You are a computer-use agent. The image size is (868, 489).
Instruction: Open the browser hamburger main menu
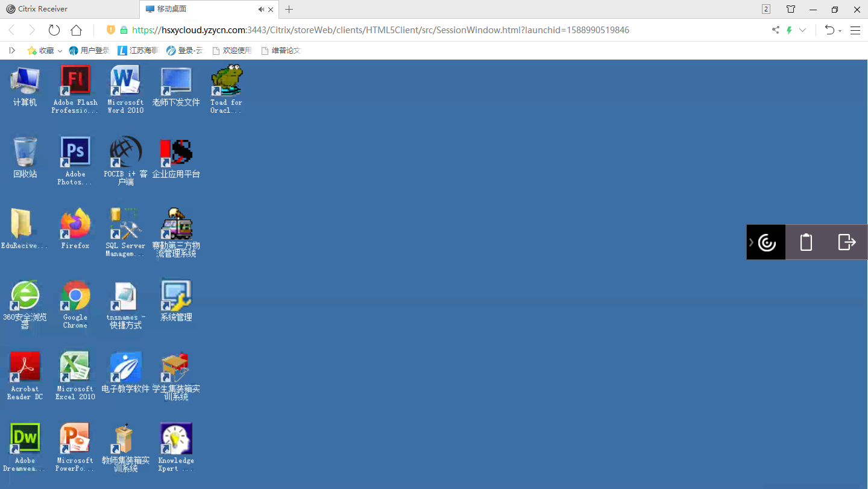click(855, 30)
